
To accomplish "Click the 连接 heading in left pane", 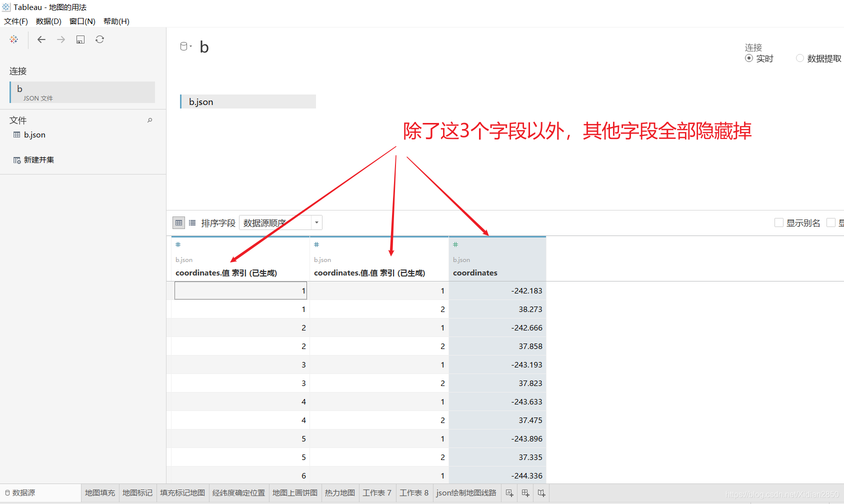I will point(18,71).
